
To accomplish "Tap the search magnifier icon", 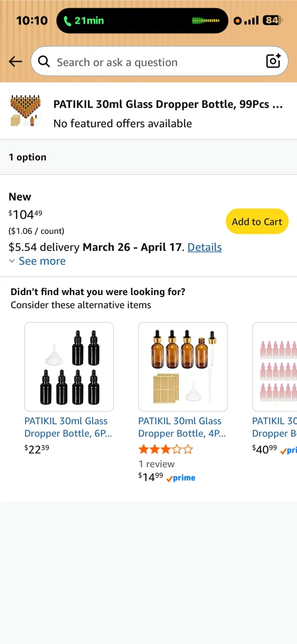I will pyautogui.click(x=44, y=62).
